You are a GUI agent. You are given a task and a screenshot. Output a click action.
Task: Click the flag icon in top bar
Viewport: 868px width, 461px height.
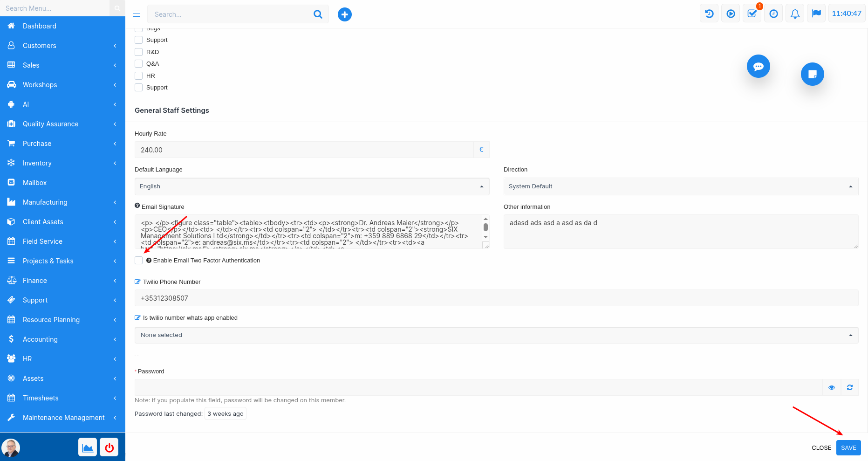tap(816, 14)
